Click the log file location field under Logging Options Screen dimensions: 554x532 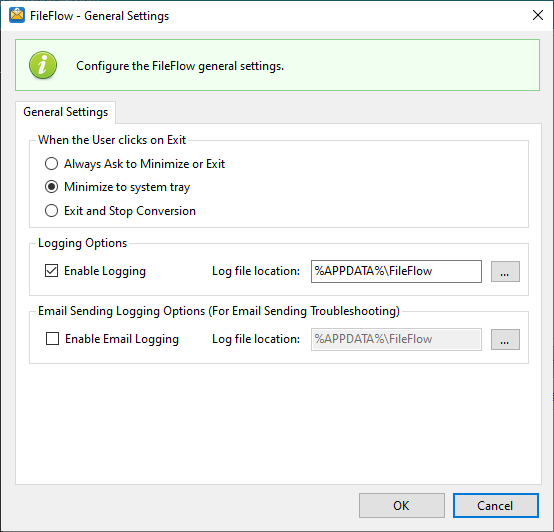click(396, 271)
